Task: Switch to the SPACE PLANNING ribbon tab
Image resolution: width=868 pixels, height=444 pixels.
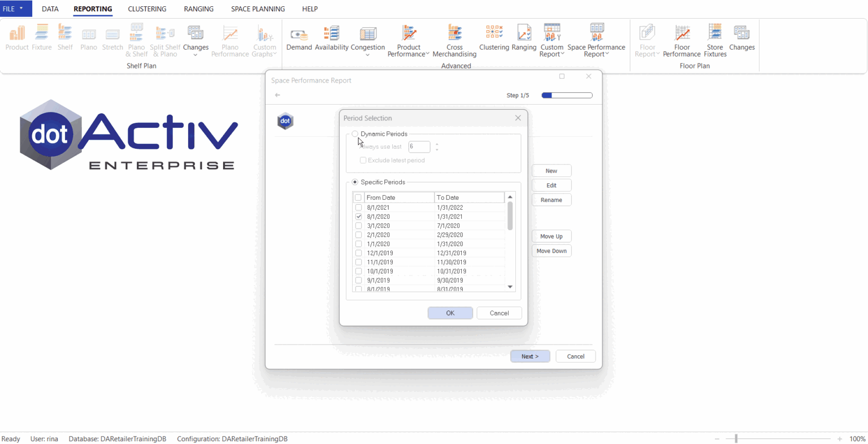Action: point(258,8)
